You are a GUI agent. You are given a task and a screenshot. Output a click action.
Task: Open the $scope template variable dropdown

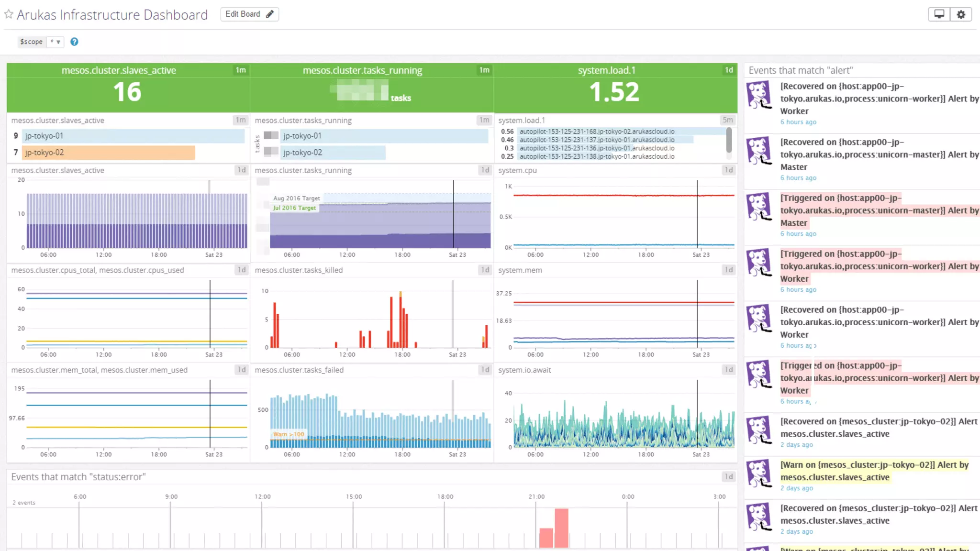(55, 42)
